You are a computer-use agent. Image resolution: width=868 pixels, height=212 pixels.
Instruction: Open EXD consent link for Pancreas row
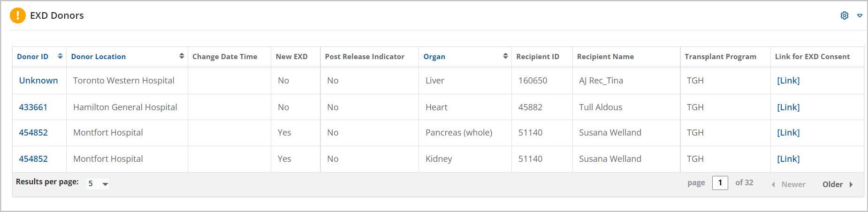tap(788, 133)
